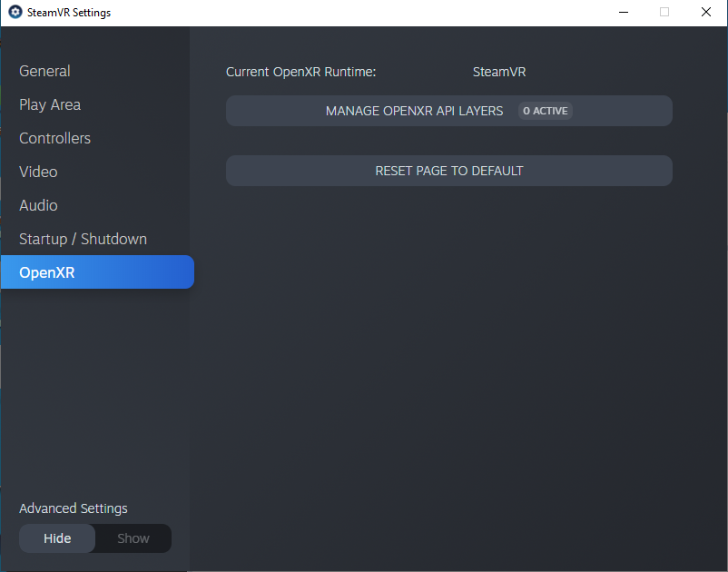Open the General settings page
The height and width of the screenshot is (572, 728).
44,71
